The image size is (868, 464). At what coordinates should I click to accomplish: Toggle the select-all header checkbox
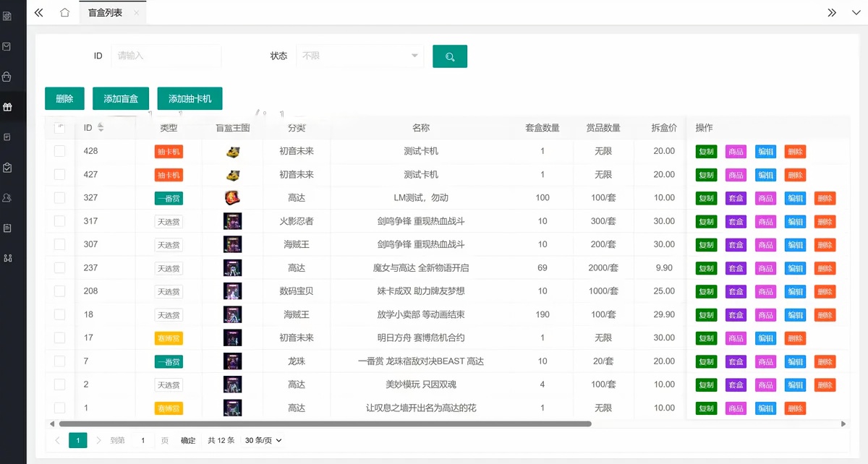pos(59,128)
